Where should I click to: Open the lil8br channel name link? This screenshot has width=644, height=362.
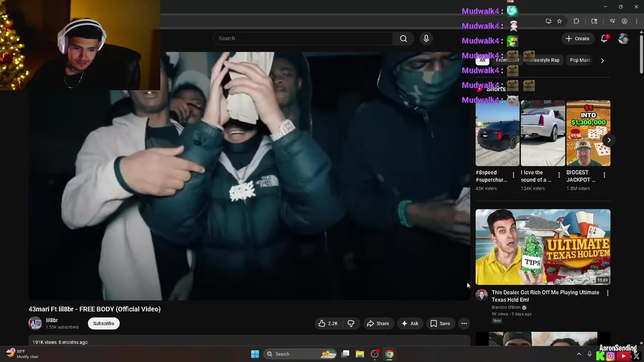click(x=52, y=320)
